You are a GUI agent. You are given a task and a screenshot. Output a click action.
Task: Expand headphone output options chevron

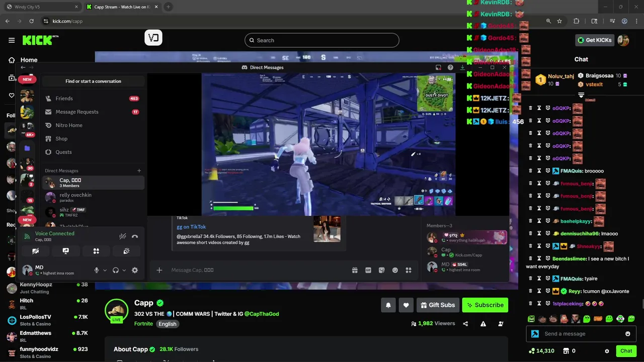pos(124,270)
